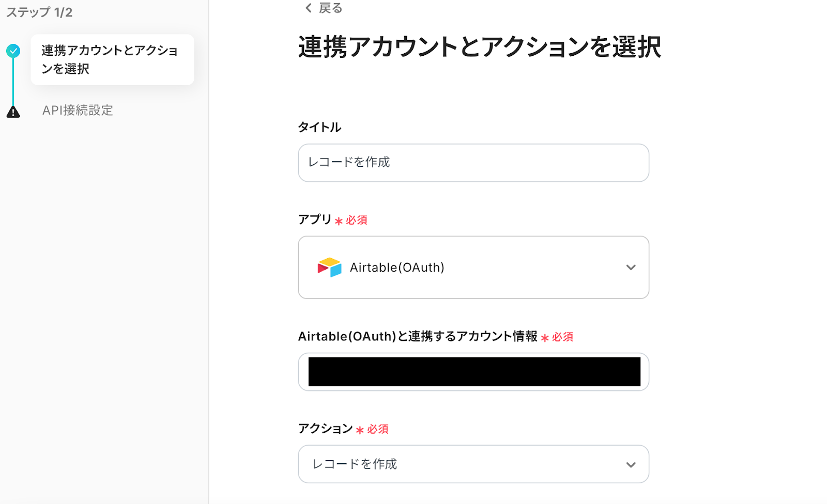Image resolution: width=827 pixels, height=504 pixels.
Task: Click the "戻る" back link
Action: pos(330,8)
